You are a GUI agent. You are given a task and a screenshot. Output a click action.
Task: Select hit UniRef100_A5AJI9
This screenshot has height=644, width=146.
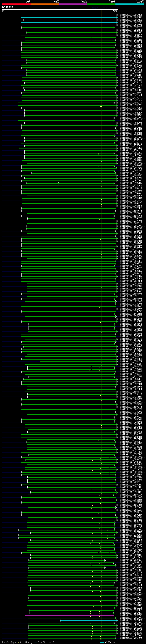(131, 103)
